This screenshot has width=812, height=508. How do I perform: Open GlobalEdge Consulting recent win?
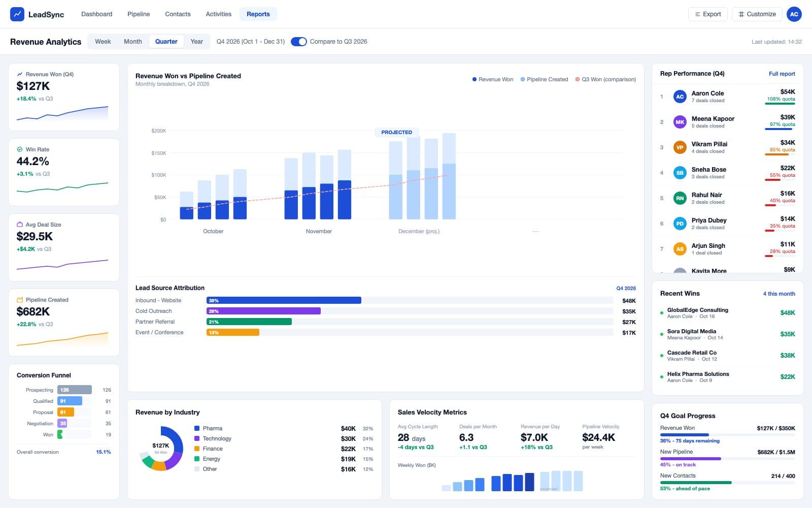[728, 313]
